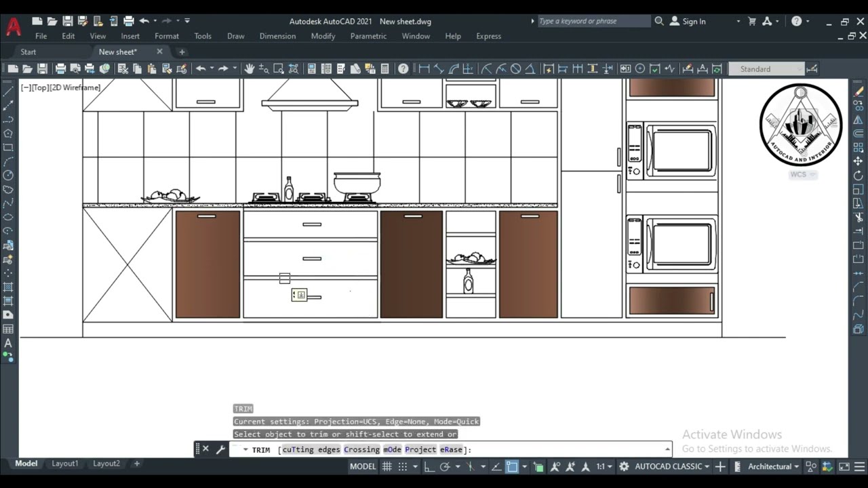Select the Circle tool in draw toolbar
The height and width of the screenshot is (488, 868).
[8, 175]
